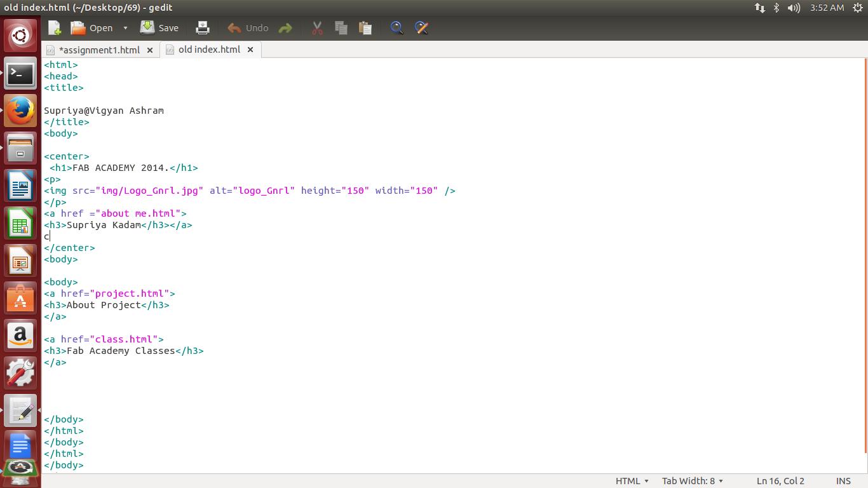Create a new document with the New icon
Viewport: 868px width, 488px height.
pos(55,28)
